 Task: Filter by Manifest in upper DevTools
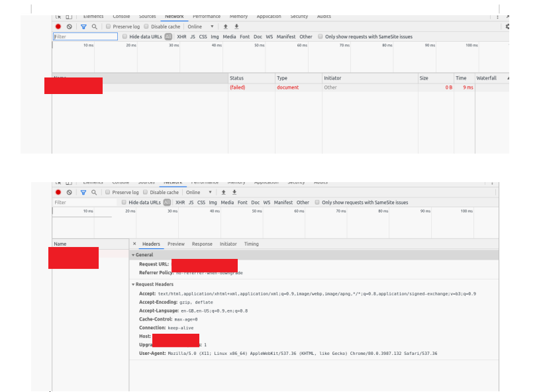click(x=286, y=36)
